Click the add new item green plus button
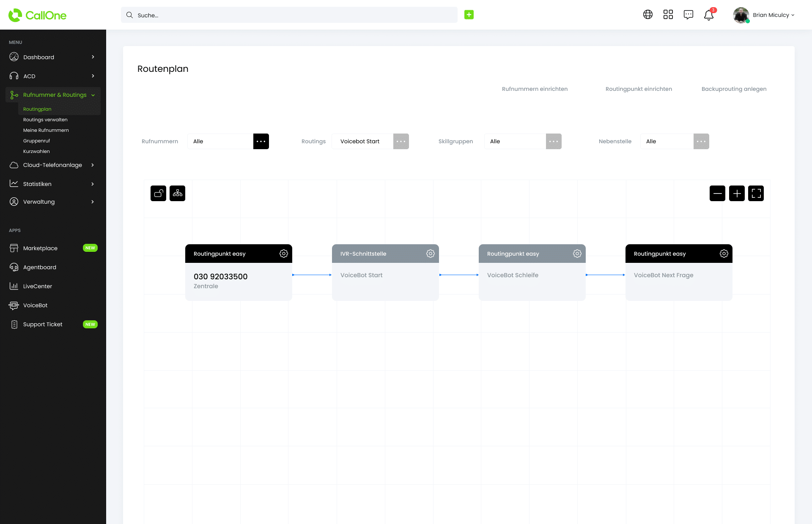The height and width of the screenshot is (524, 812). 469,15
